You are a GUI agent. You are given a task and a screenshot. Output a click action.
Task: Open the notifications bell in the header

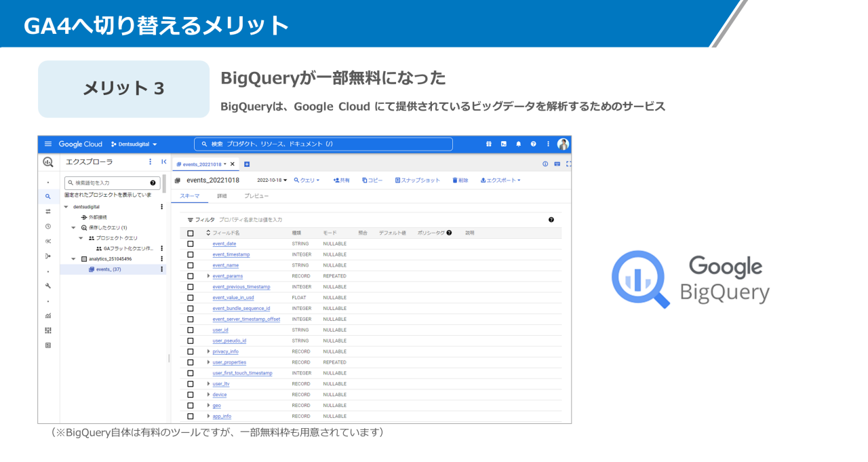point(519,143)
